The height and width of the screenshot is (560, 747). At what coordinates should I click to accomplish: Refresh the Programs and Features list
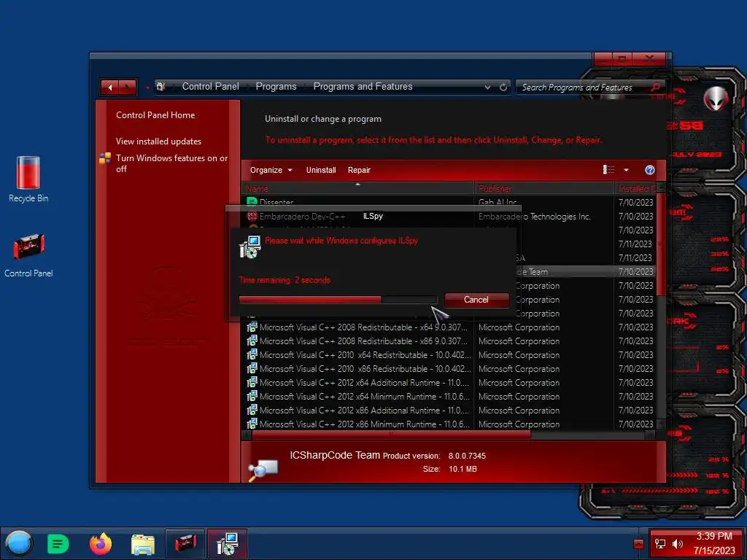pyautogui.click(x=503, y=87)
